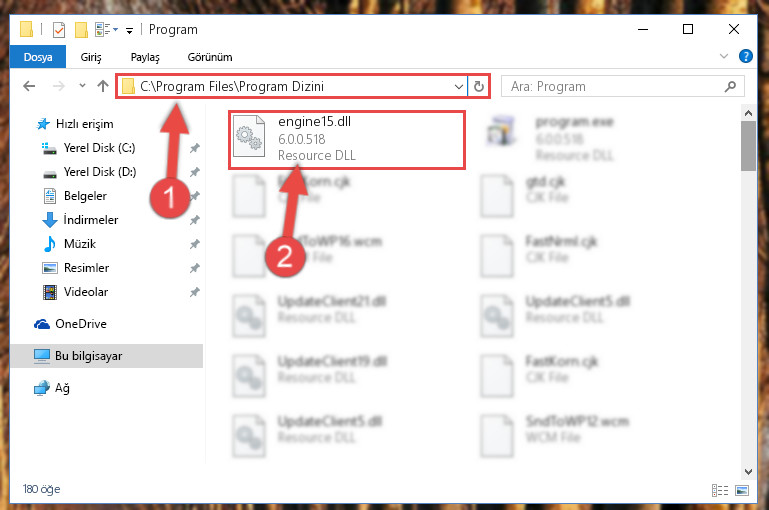The image size is (769, 510).
Task: Open the Paylaş ribbon tab
Action: [x=145, y=57]
